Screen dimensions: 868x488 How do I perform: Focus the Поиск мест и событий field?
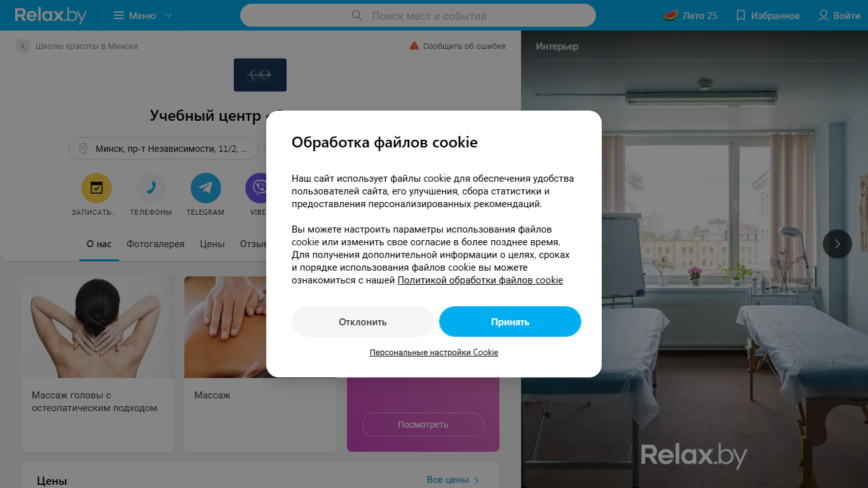pyautogui.click(x=418, y=15)
